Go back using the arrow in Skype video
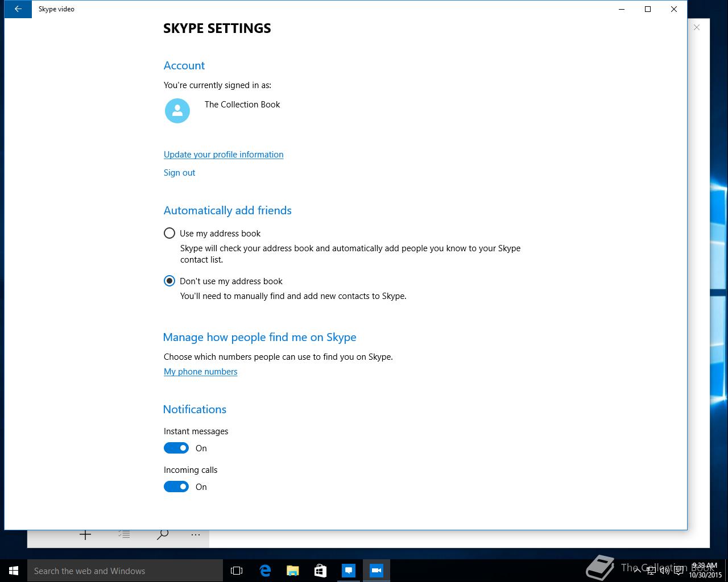Image resolution: width=728 pixels, height=582 pixels. 18,9
